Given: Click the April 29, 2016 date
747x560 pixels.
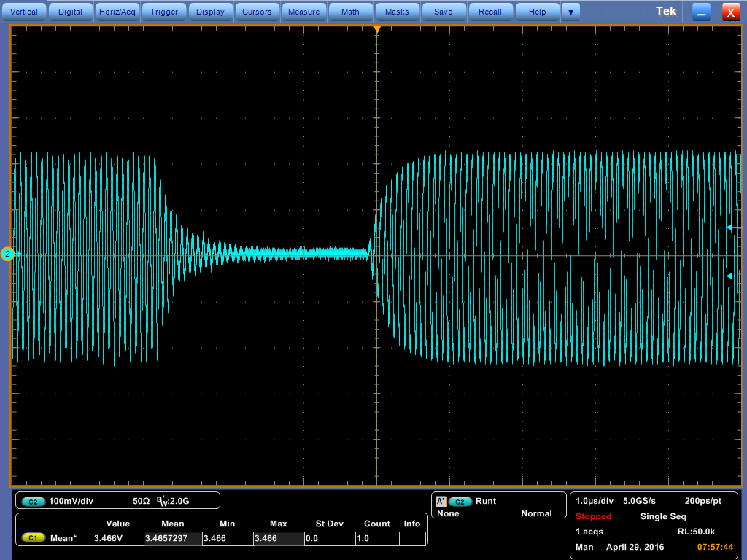Looking at the screenshot, I should click(x=635, y=547).
